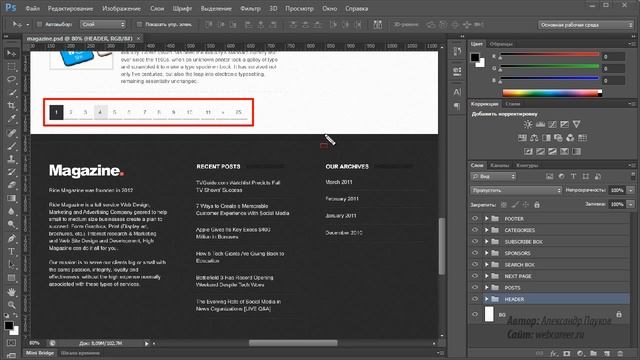This screenshot has height=360, width=640.
Task: Close the magazine.psd document tab
Action: pos(139,38)
